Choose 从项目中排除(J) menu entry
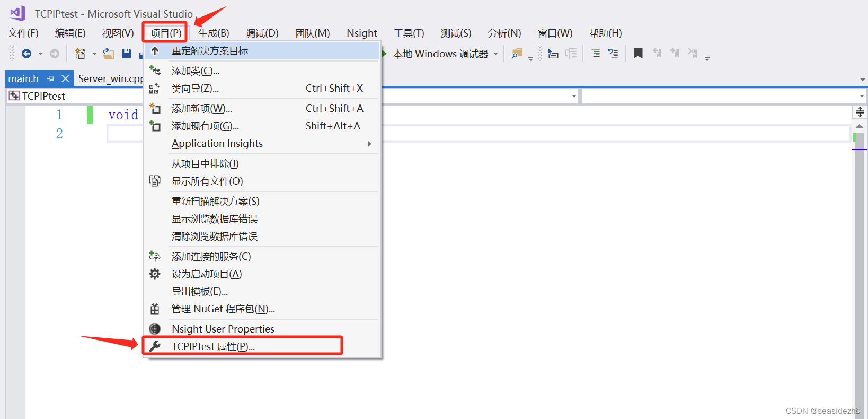 point(262,164)
